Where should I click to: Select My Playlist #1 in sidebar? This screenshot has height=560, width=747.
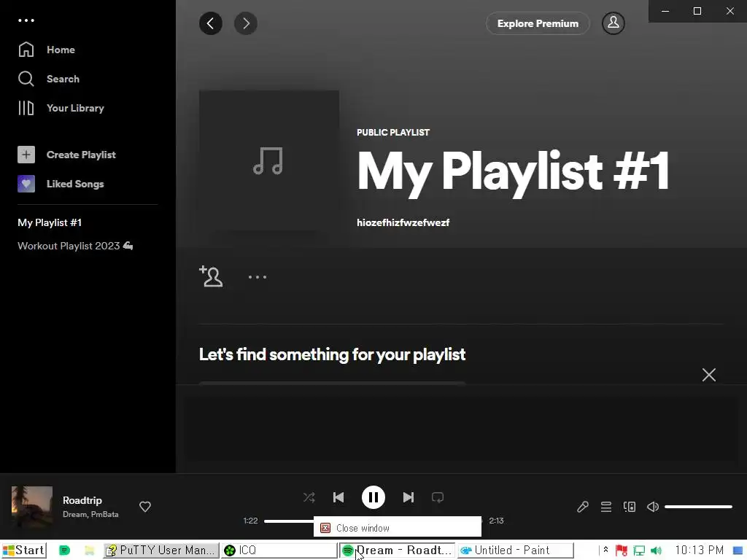tap(50, 222)
